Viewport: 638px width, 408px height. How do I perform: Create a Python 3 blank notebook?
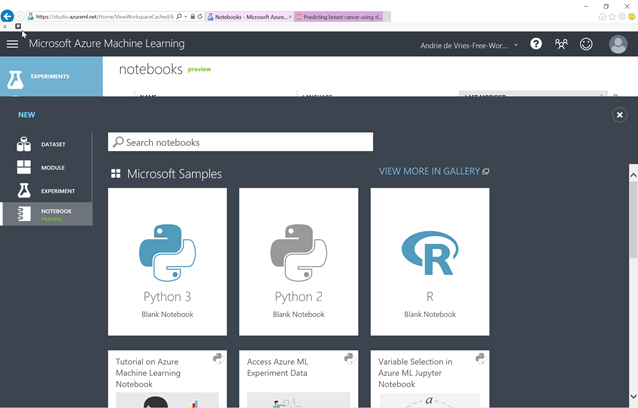[x=167, y=262]
